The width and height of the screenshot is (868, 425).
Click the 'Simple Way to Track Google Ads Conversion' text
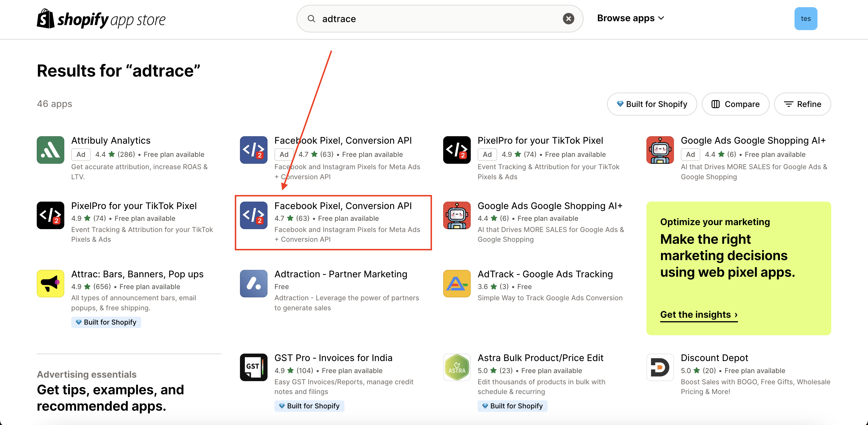click(550, 298)
